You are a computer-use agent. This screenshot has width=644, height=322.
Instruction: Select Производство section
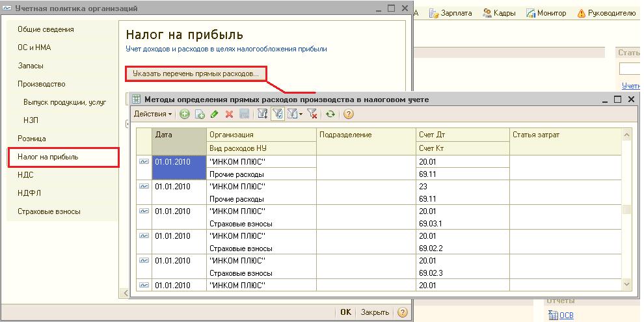click(41, 84)
